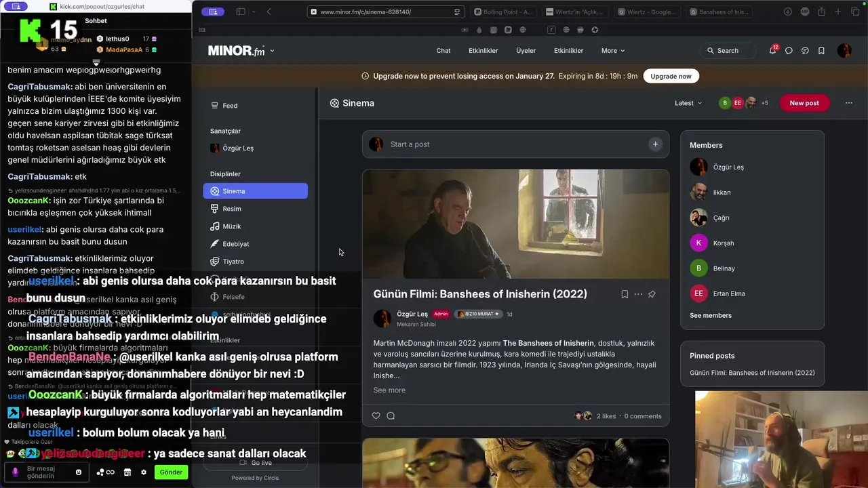This screenshot has width=868, height=488.
Task: Open a new Safari tab with the plus icon
Action: (838, 12)
